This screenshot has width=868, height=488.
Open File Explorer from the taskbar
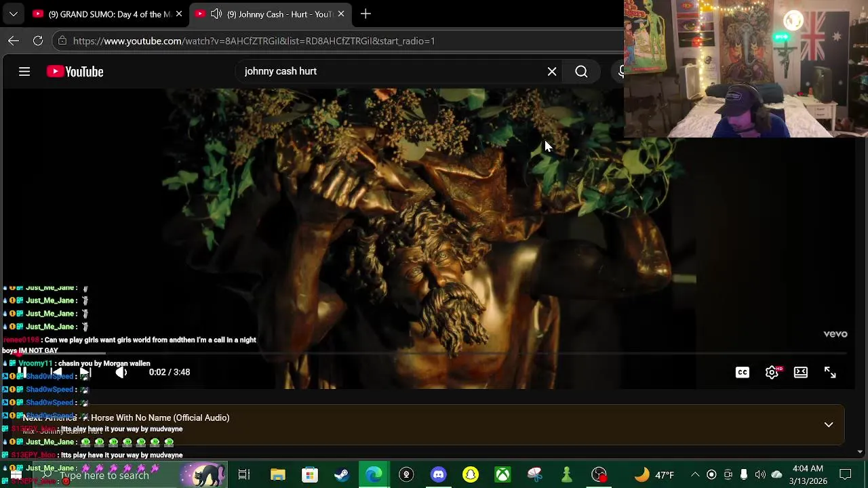tap(278, 474)
